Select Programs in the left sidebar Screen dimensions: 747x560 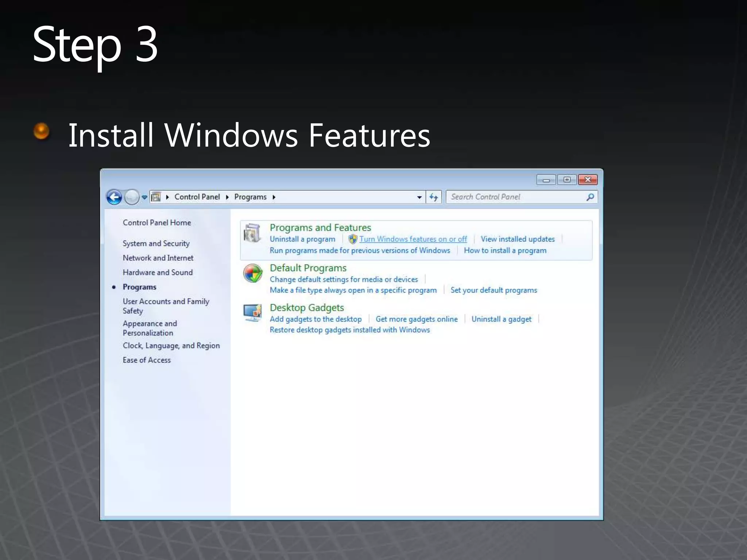[x=139, y=287]
